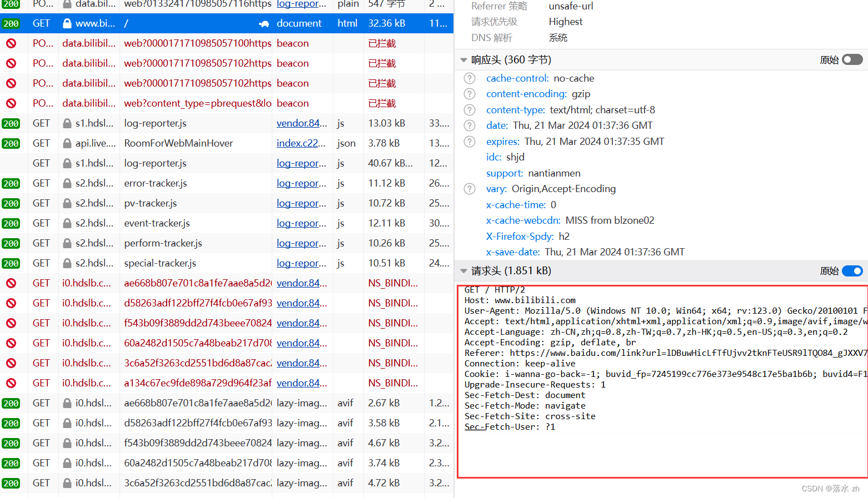Select the RoomForWebMainHover request name

pos(178,143)
